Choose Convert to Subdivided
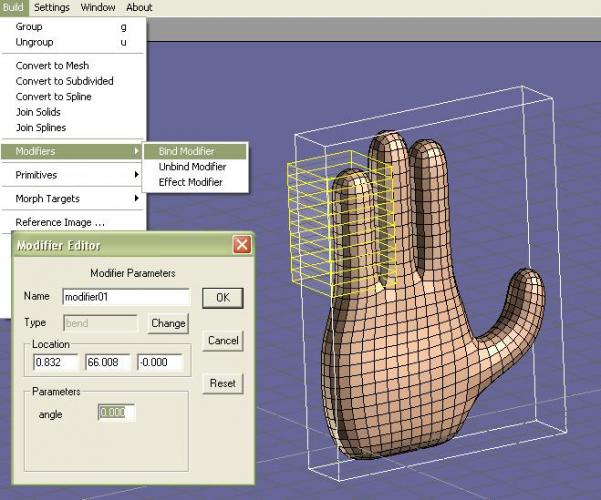 coord(64,81)
